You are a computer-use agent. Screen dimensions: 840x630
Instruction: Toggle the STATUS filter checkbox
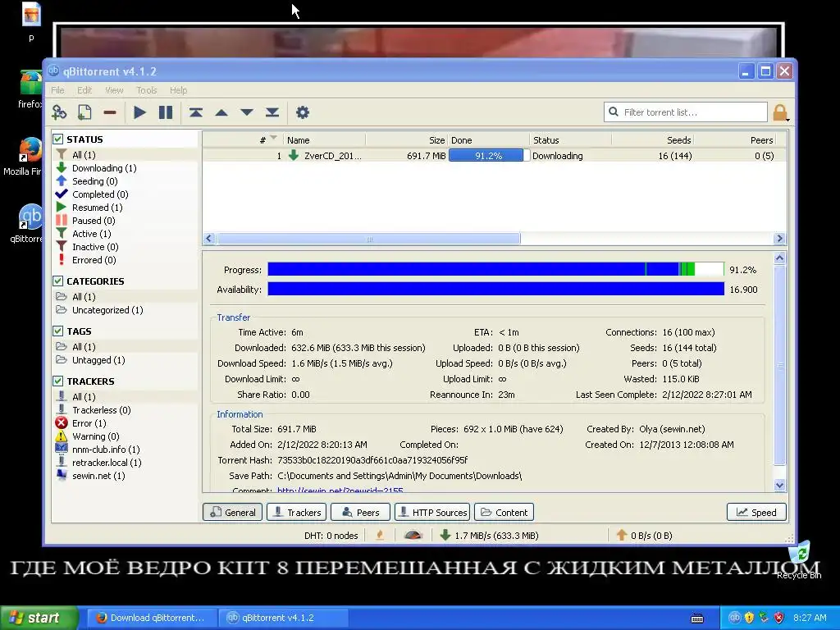(x=58, y=139)
